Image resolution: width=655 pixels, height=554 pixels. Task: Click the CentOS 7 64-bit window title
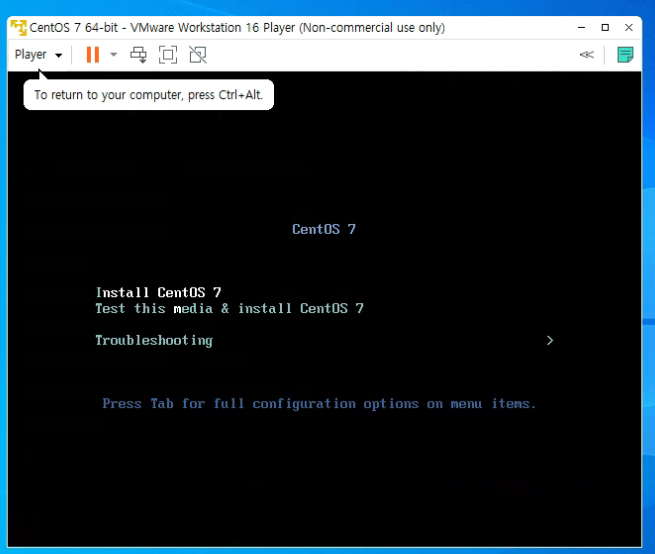(237, 28)
